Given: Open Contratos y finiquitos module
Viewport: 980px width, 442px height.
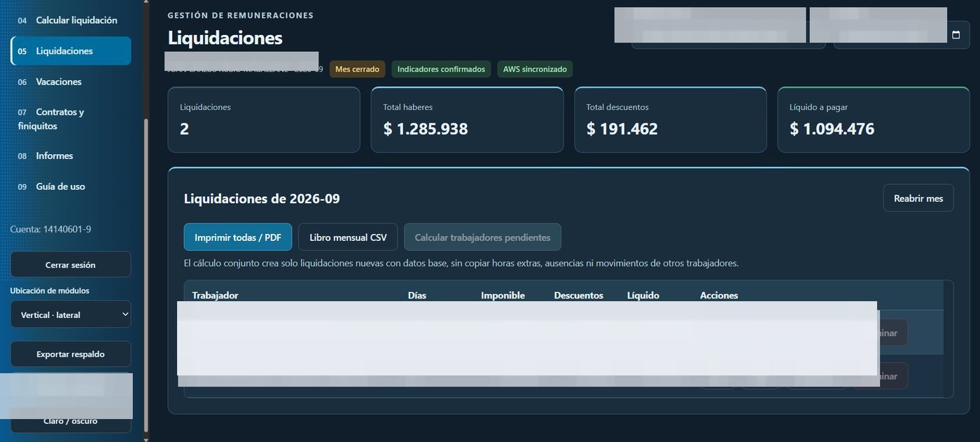Looking at the screenshot, I should [71, 119].
